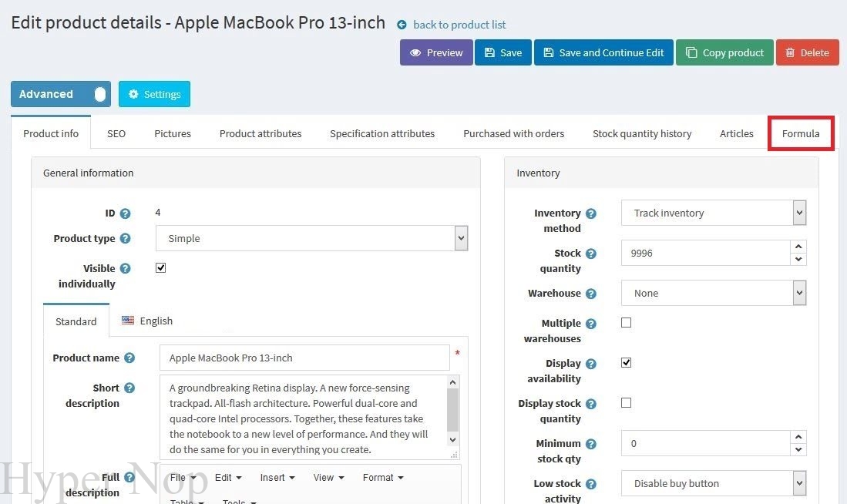
Task: Show help tooltip for Warehouse
Action: (x=591, y=294)
